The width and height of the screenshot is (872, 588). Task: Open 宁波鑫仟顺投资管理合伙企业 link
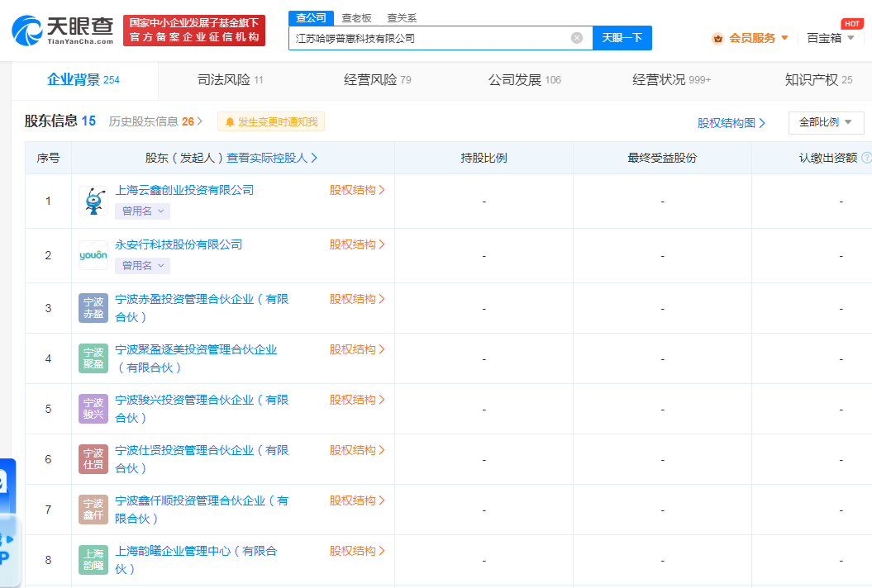pos(202,510)
